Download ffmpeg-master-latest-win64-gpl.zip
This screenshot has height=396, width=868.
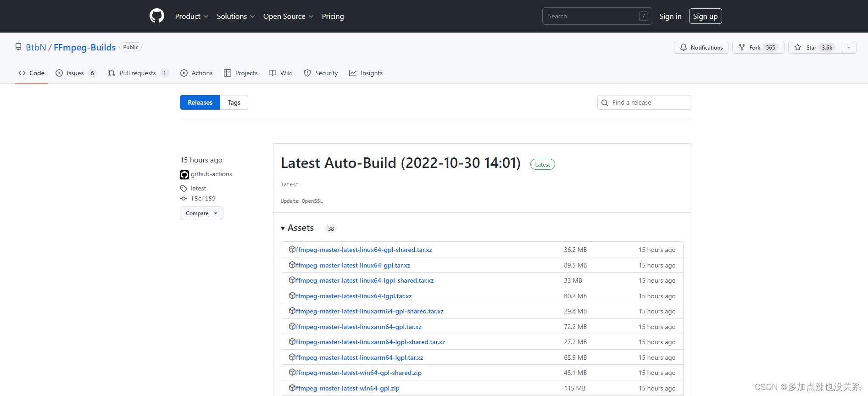click(x=348, y=388)
